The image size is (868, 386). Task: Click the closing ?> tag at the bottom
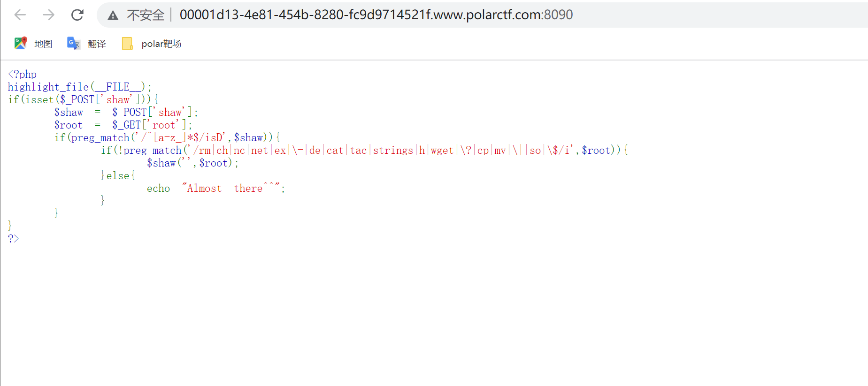pyautogui.click(x=13, y=238)
